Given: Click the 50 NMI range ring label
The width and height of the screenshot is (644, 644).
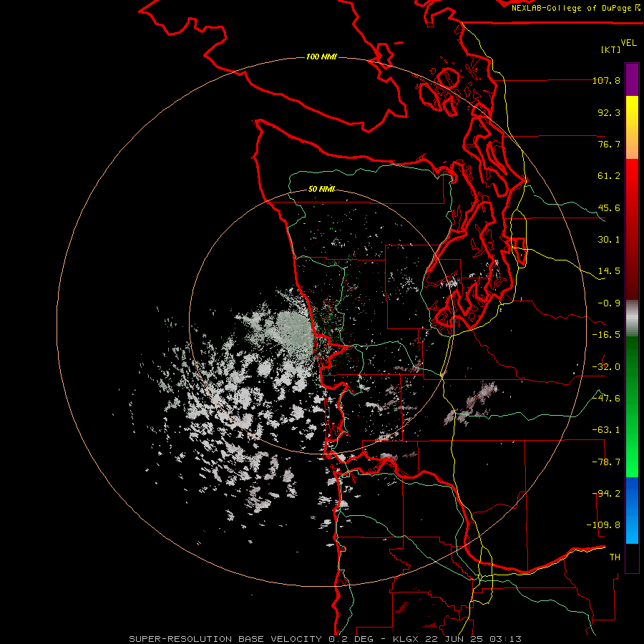Looking at the screenshot, I should click(x=321, y=189).
